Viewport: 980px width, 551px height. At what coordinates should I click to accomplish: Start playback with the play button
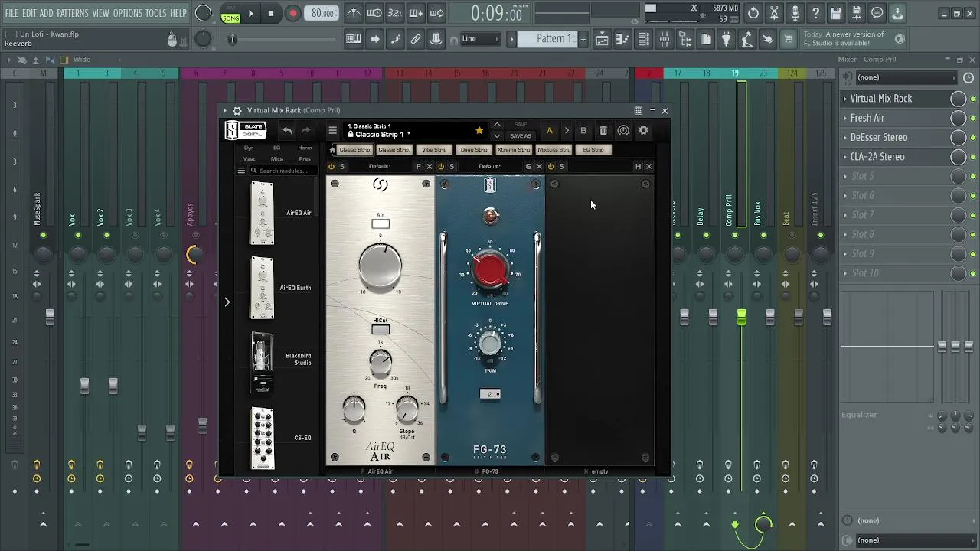point(250,14)
